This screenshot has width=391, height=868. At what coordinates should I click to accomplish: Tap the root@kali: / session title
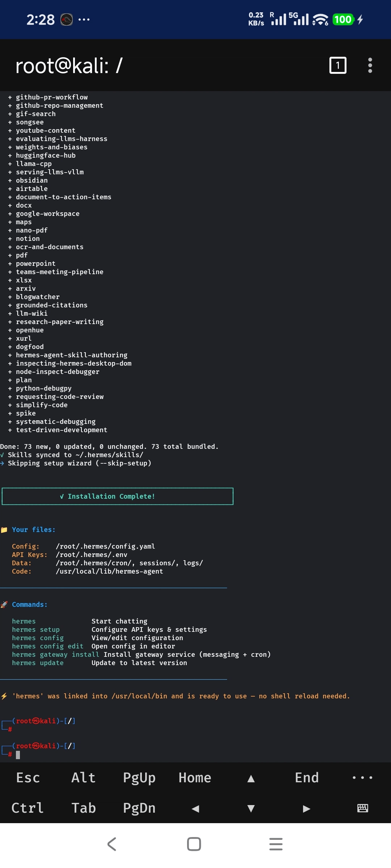point(69,65)
